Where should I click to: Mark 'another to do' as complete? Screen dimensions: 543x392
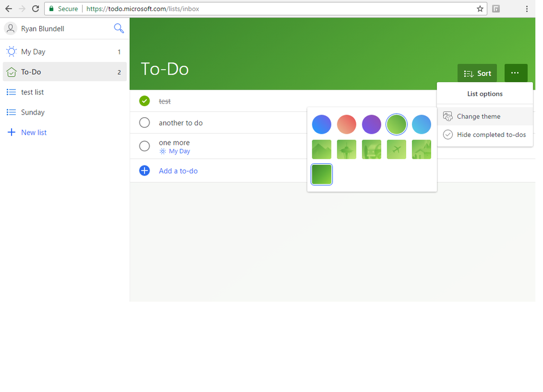click(x=144, y=122)
